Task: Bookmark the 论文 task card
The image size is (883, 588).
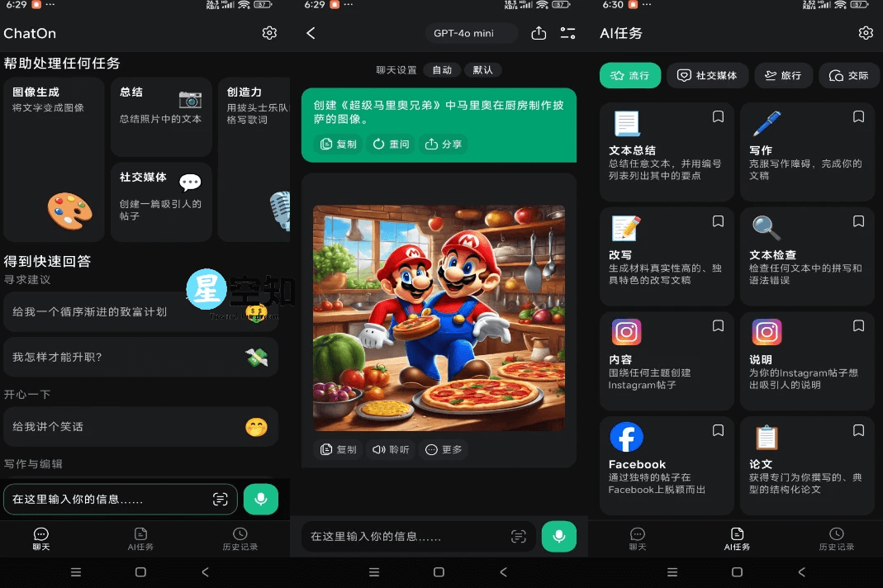Action: 858,430
